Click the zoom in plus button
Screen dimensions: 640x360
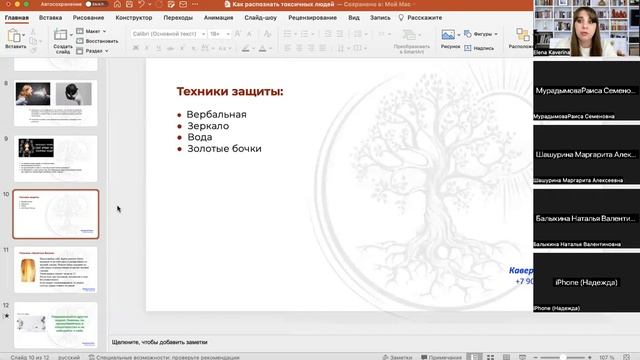(590, 357)
